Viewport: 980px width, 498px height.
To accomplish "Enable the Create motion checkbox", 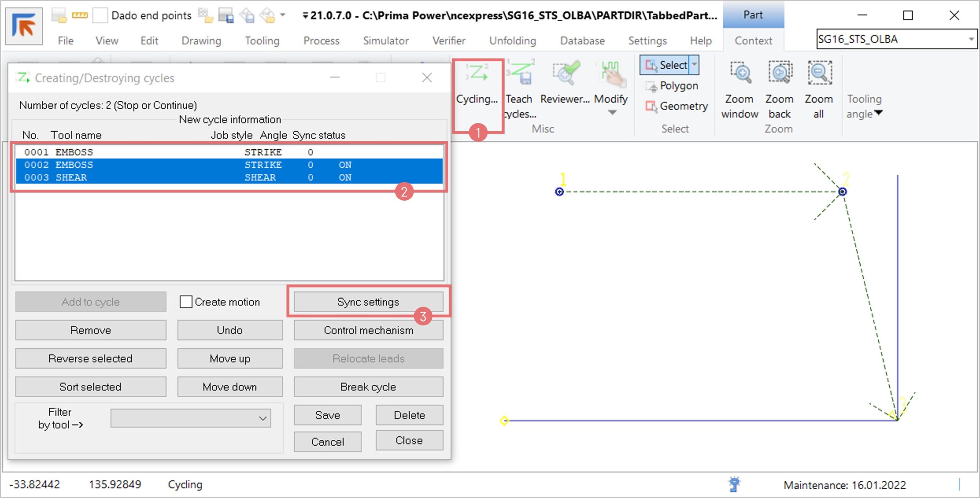I will point(186,302).
